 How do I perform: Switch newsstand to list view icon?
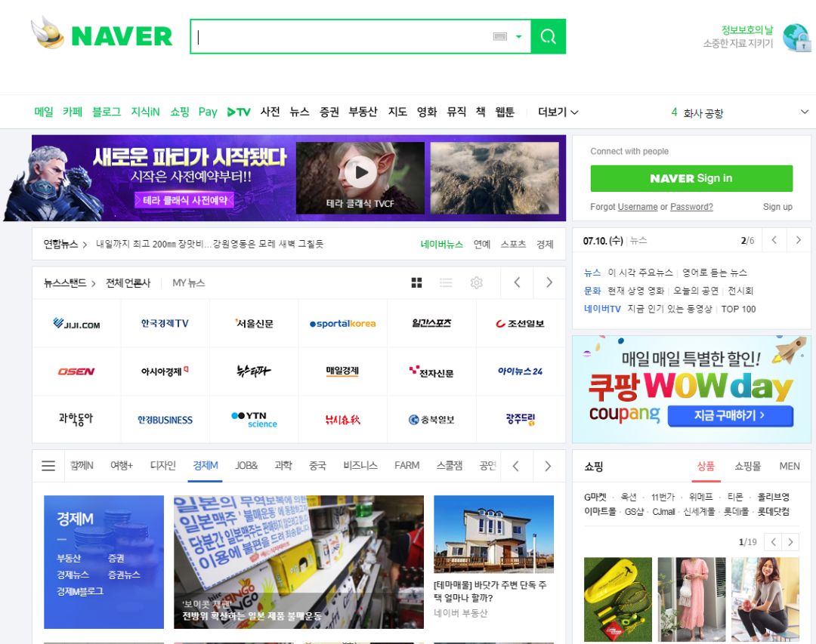(446, 282)
